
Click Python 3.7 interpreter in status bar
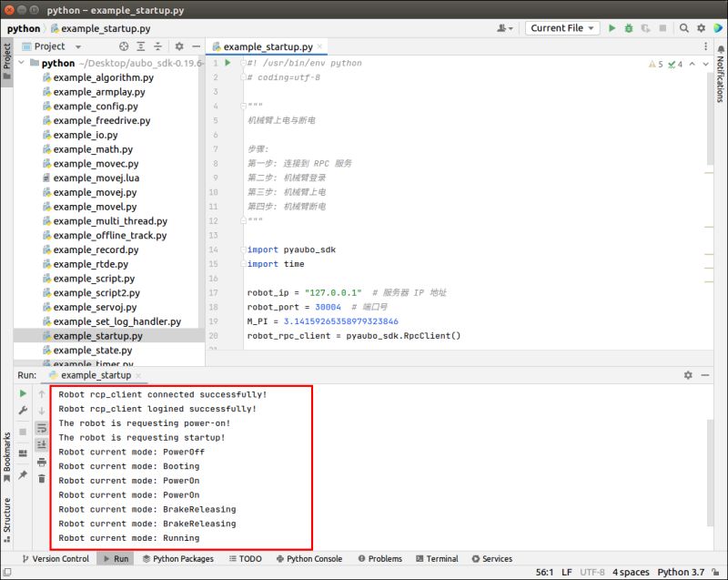pyautogui.click(x=679, y=572)
